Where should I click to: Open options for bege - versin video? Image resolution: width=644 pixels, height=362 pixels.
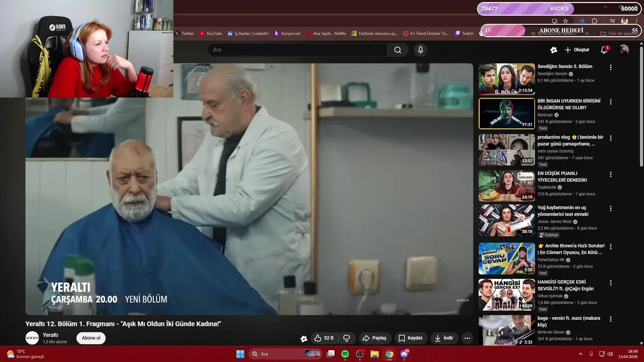pos(611,319)
